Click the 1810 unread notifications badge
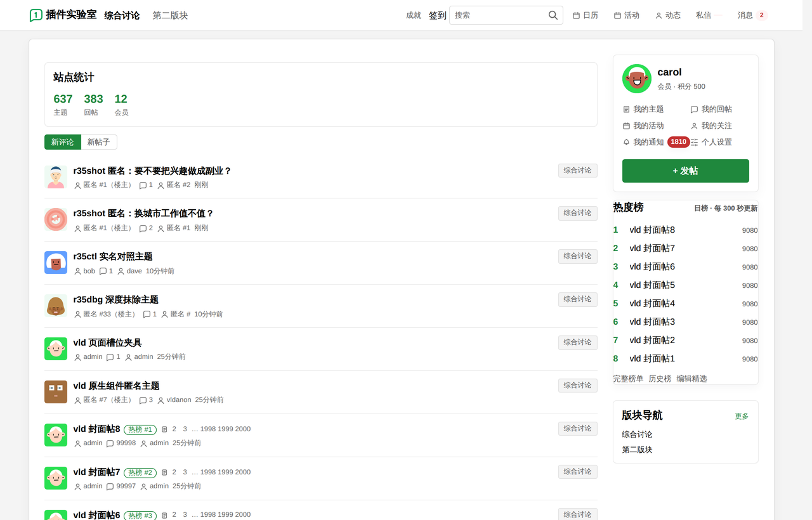The width and height of the screenshot is (812, 520). [x=679, y=142]
